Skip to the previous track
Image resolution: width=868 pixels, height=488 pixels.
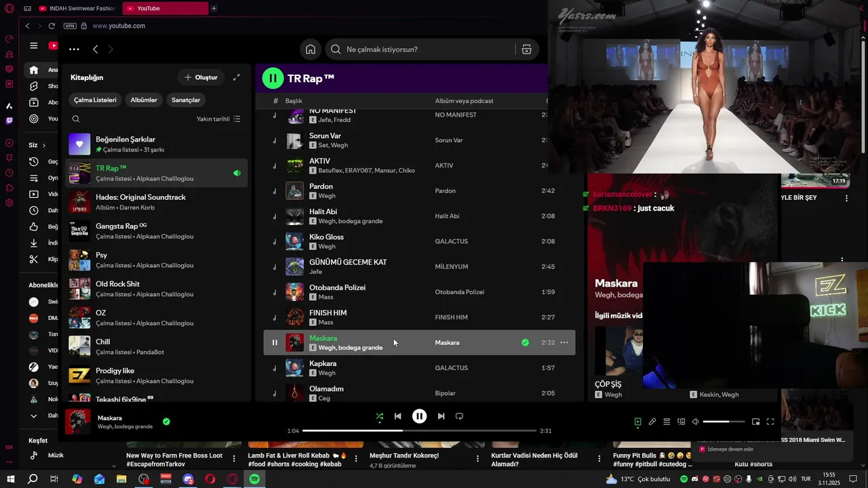398,416
